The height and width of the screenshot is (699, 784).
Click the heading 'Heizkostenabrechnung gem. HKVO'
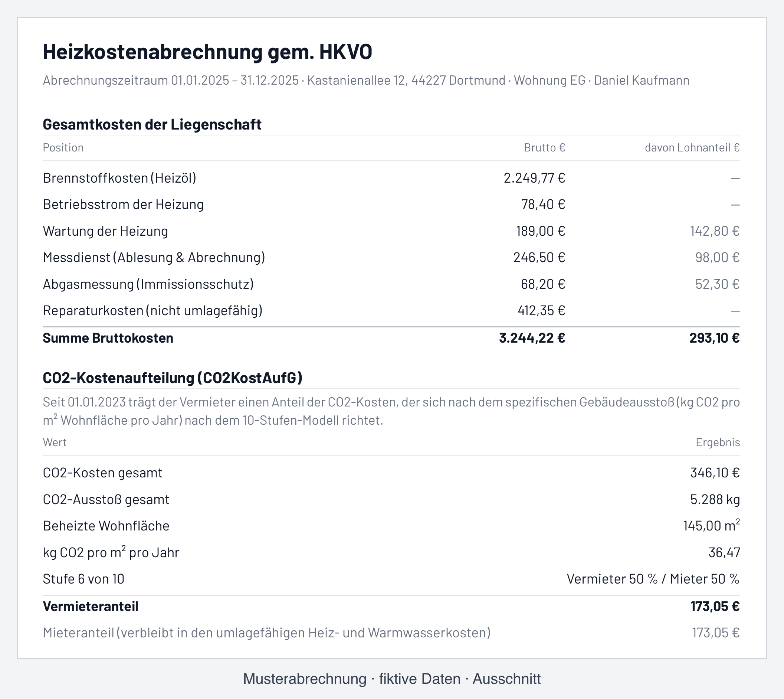tap(207, 52)
